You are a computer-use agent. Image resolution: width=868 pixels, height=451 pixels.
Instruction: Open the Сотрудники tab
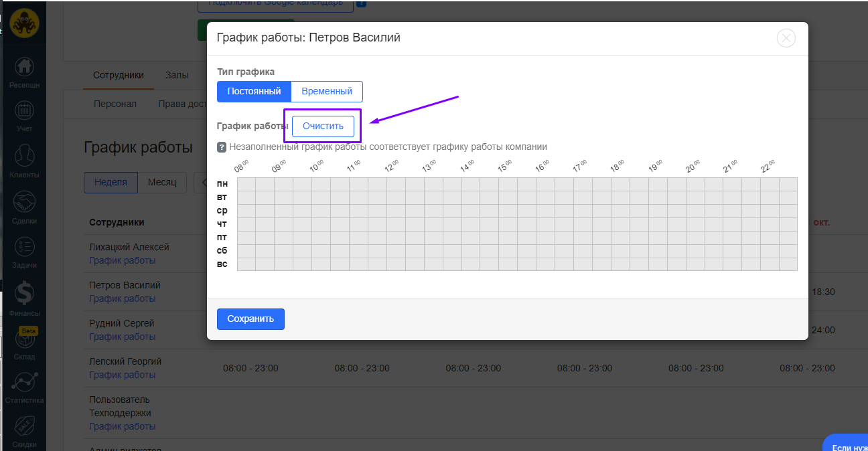pyautogui.click(x=119, y=75)
